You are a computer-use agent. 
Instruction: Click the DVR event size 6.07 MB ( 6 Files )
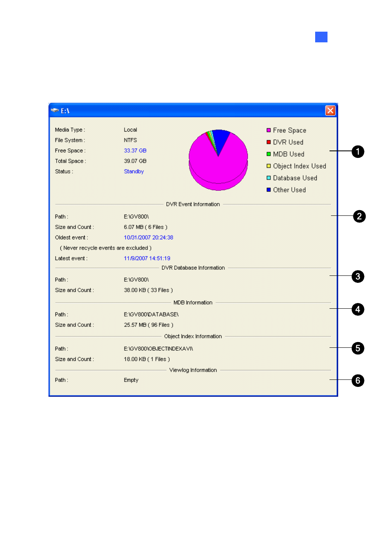click(145, 227)
